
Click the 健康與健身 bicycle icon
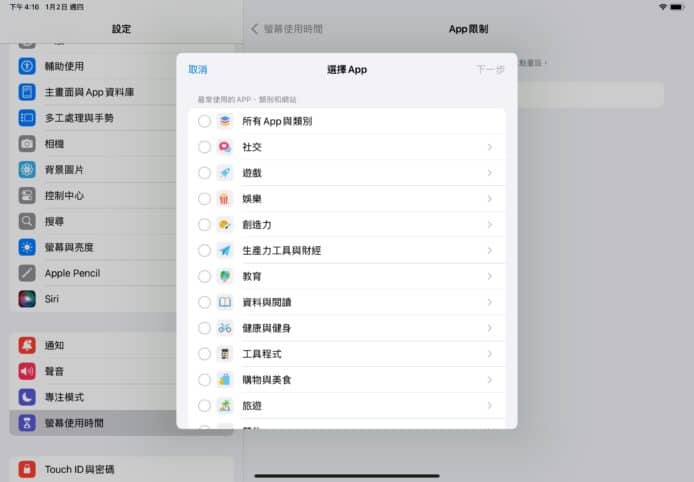point(225,328)
